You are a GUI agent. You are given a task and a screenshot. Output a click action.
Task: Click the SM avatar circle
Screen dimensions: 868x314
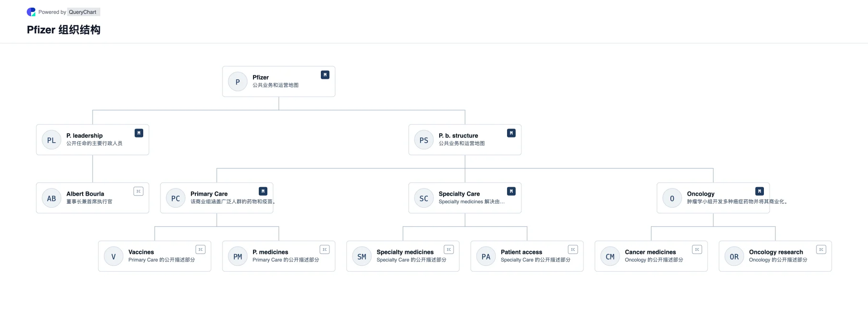(362, 256)
